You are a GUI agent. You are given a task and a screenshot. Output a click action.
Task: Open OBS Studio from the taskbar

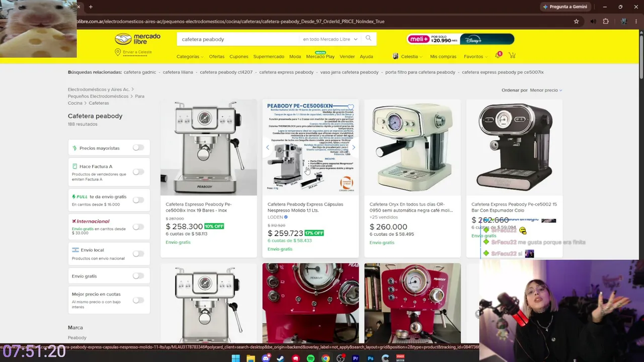tap(341, 358)
